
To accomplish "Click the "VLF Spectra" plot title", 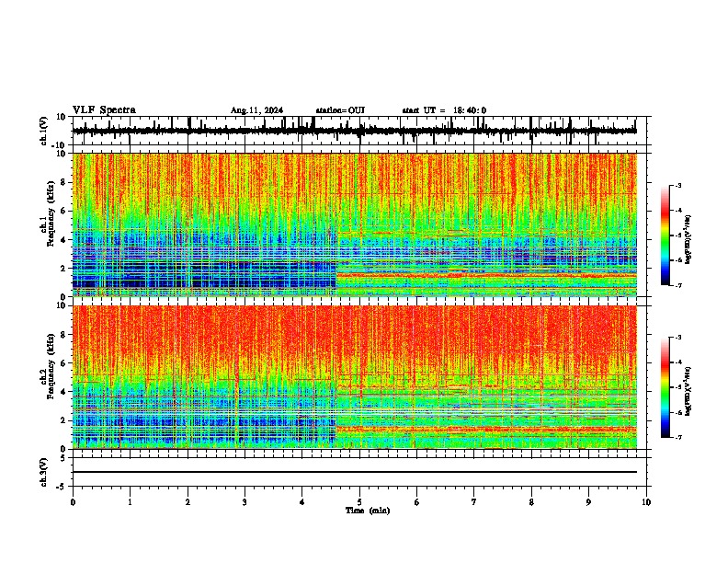I will point(104,110).
